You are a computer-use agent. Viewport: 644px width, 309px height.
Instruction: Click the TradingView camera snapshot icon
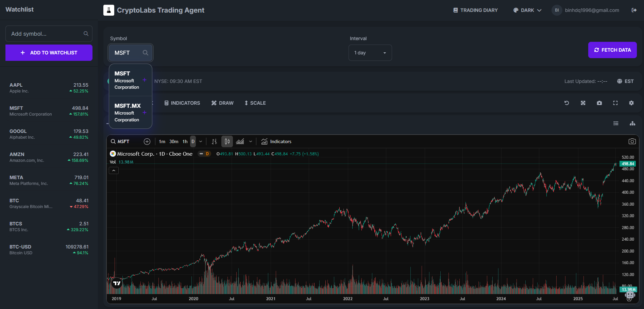pos(632,141)
